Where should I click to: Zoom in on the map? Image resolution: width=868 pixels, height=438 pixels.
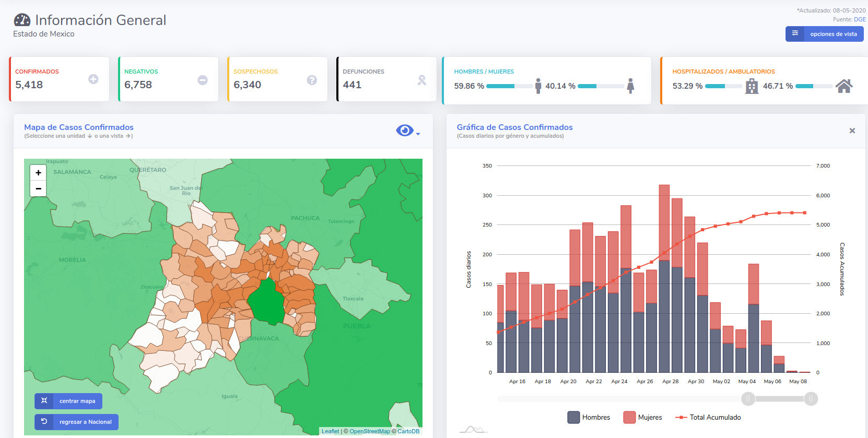coord(38,173)
